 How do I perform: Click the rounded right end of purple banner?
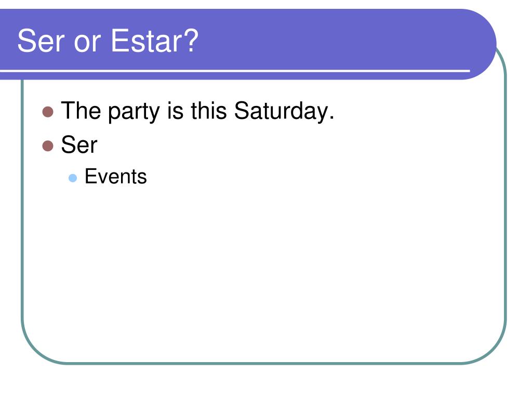pos(482,44)
